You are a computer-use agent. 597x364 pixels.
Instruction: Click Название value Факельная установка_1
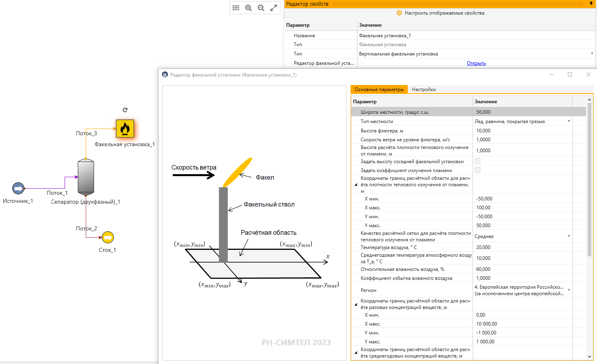click(x=476, y=36)
